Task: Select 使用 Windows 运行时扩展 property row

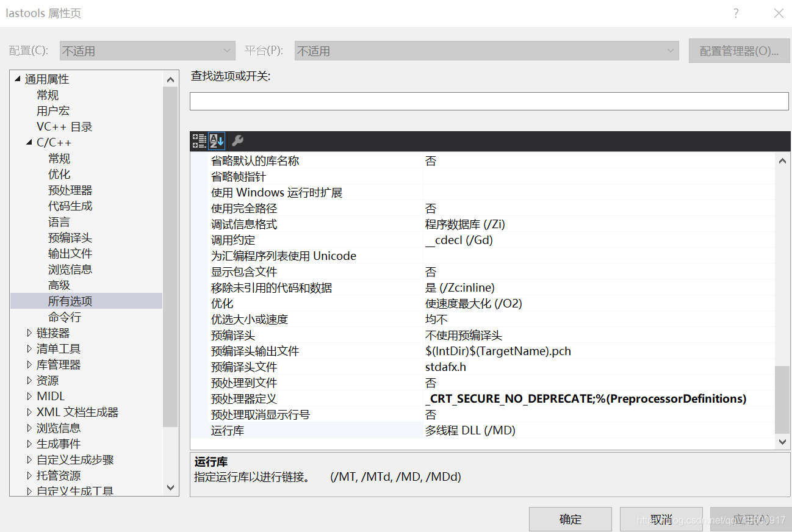Action: pos(491,192)
